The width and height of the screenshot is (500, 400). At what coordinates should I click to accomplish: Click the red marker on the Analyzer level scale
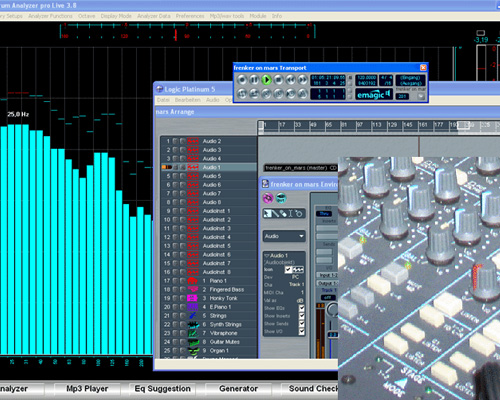176,35
